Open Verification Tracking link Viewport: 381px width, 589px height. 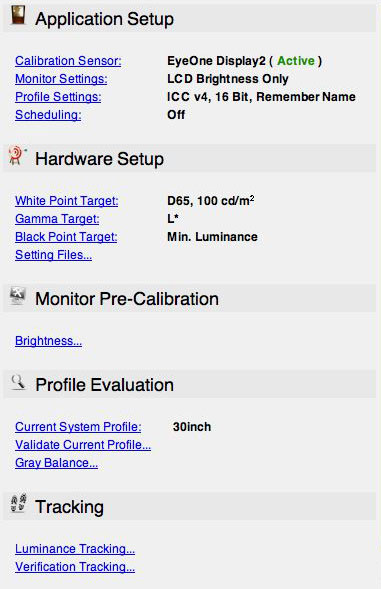75,567
